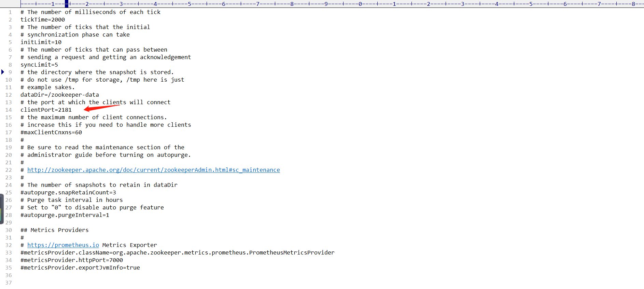The width and height of the screenshot is (644, 289).
Task: Place cursor on text 'tickTime=2000'
Action: (43, 19)
